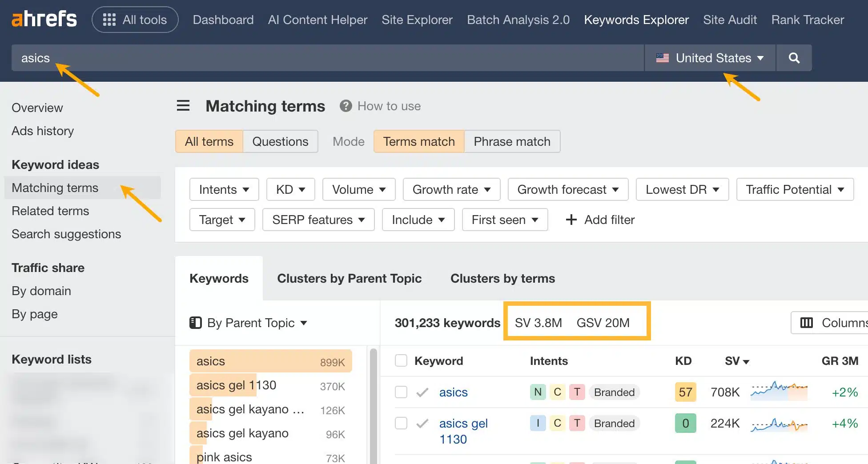The width and height of the screenshot is (868, 464).
Task: Click the Columns layout icon
Action: click(806, 323)
